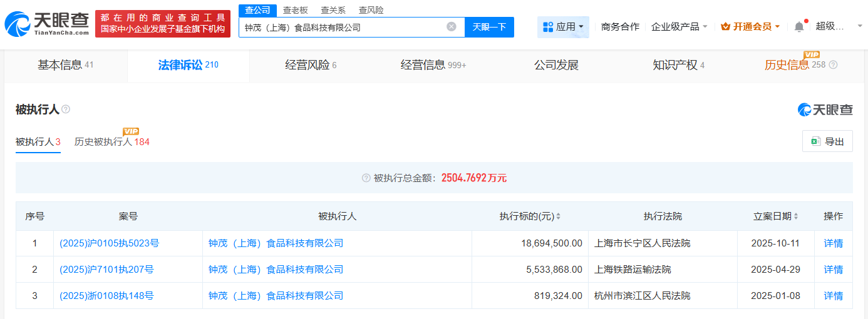This screenshot has width=868, height=319.
Task: Click help icon beside 被执行人 heading
Action: click(x=66, y=109)
